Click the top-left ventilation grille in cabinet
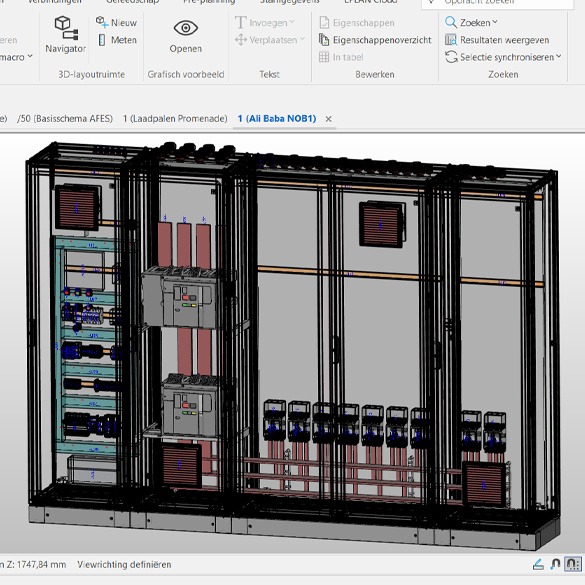Screen dimensions: 585x585 click(77, 208)
